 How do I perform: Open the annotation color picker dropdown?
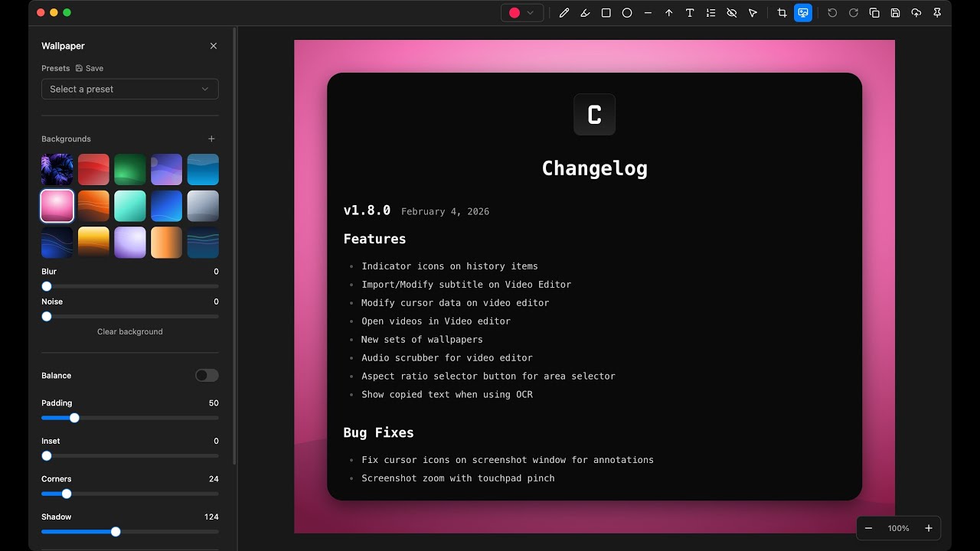coord(522,13)
